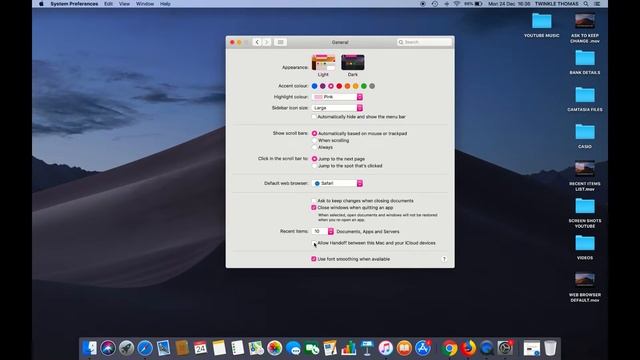Screen dimensions: 640x360
Task: Open Launchpad rocket icon in Dock
Action: pos(127,348)
